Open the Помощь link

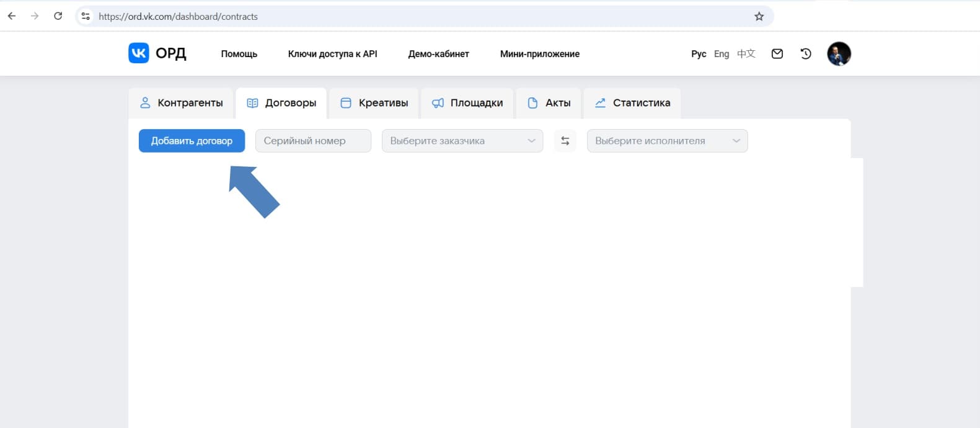(x=239, y=54)
